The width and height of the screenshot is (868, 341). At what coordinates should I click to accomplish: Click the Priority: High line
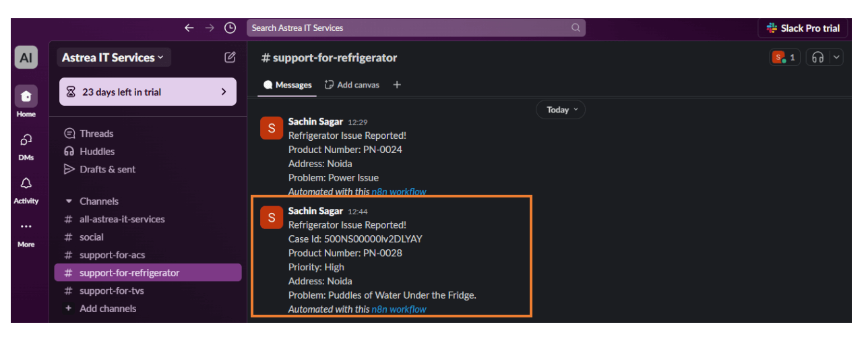(316, 267)
